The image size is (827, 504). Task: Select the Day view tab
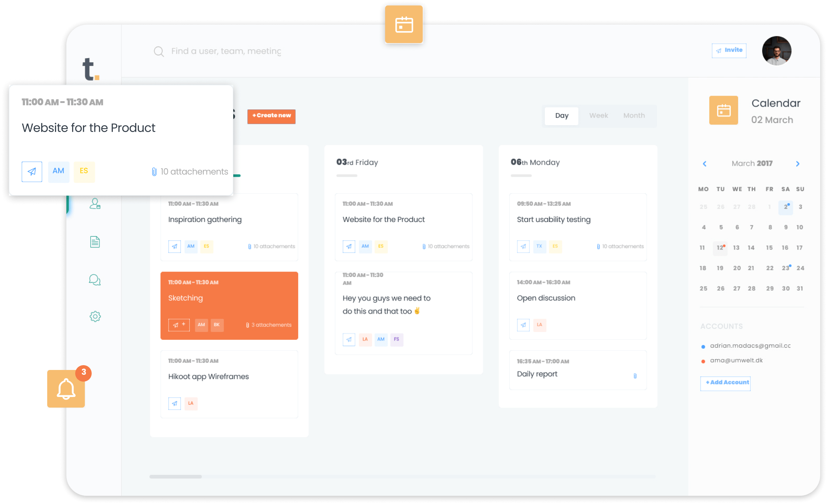click(562, 116)
